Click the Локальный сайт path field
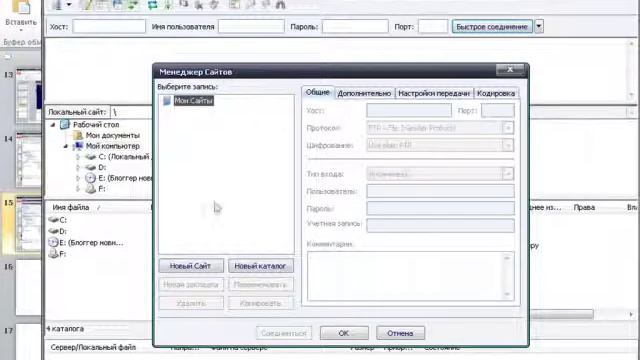This screenshot has width=640, height=360. (132, 112)
